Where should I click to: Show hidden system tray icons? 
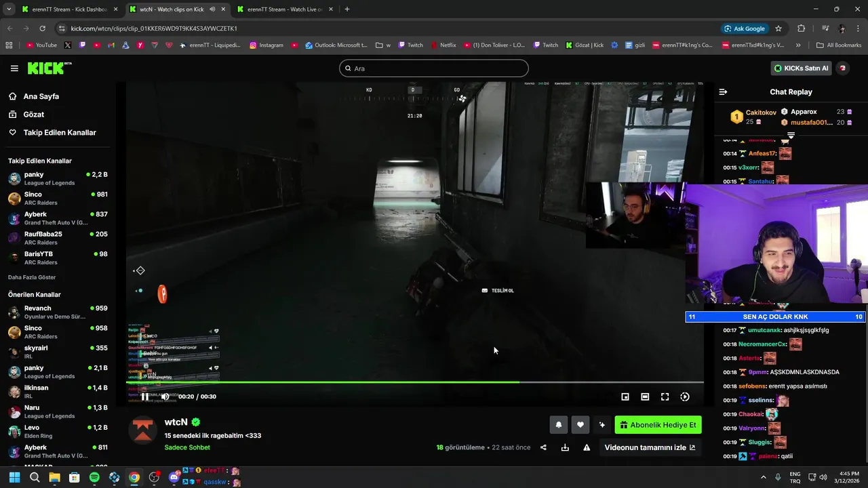(764, 478)
